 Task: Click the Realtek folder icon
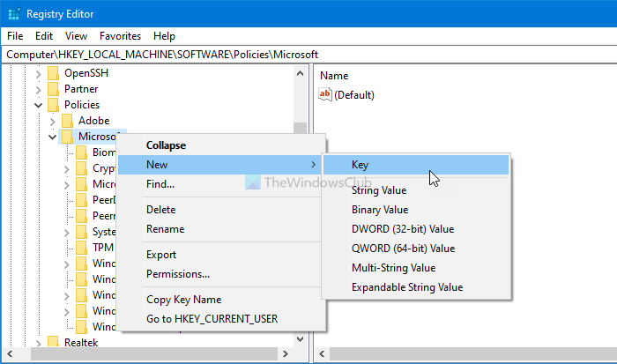pyautogui.click(x=53, y=342)
